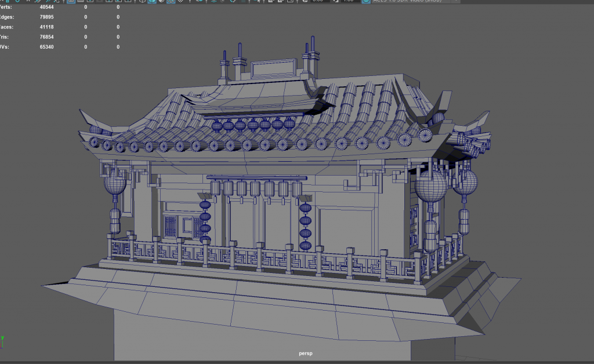Click the Verts count value 40544
Image resolution: width=594 pixels, height=364 pixels.
tap(46, 7)
